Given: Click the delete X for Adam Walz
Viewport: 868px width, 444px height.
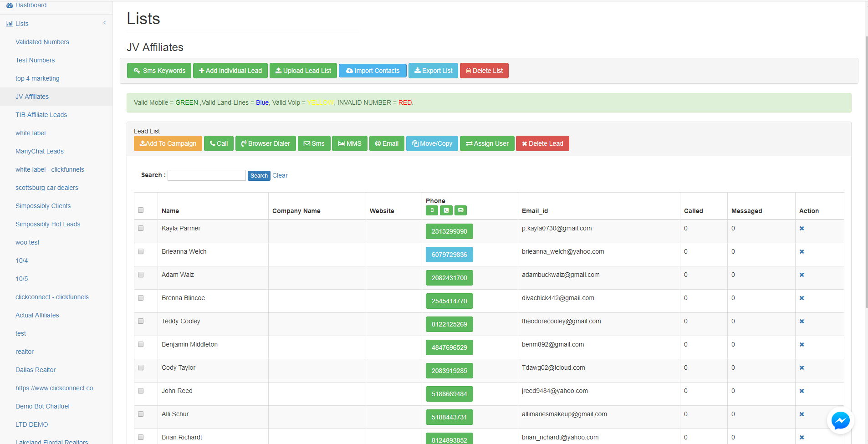Looking at the screenshot, I should click(x=802, y=275).
